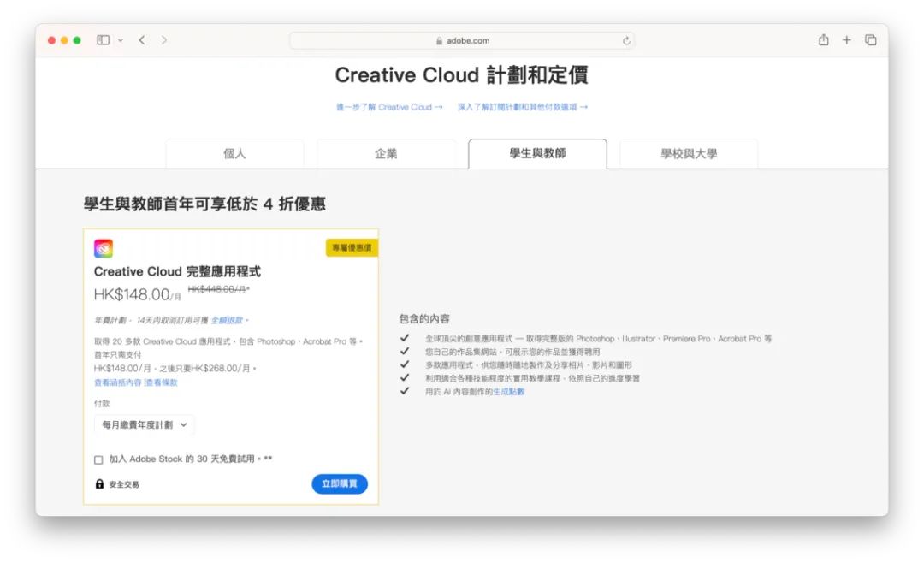924x563 pixels.
Task: Click the Creative Cloud 計劃和定價 heading
Action: point(461,75)
